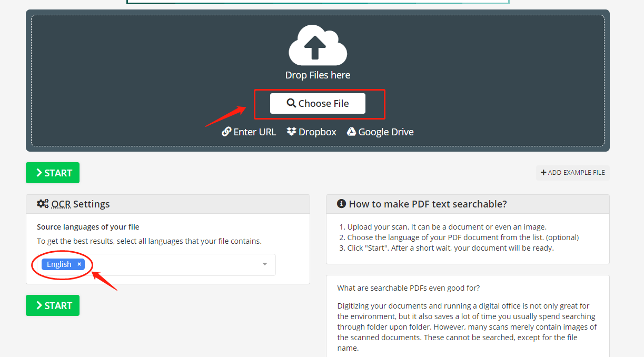Click the Drop Files here text
The width and height of the screenshot is (644, 357).
pyautogui.click(x=318, y=75)
